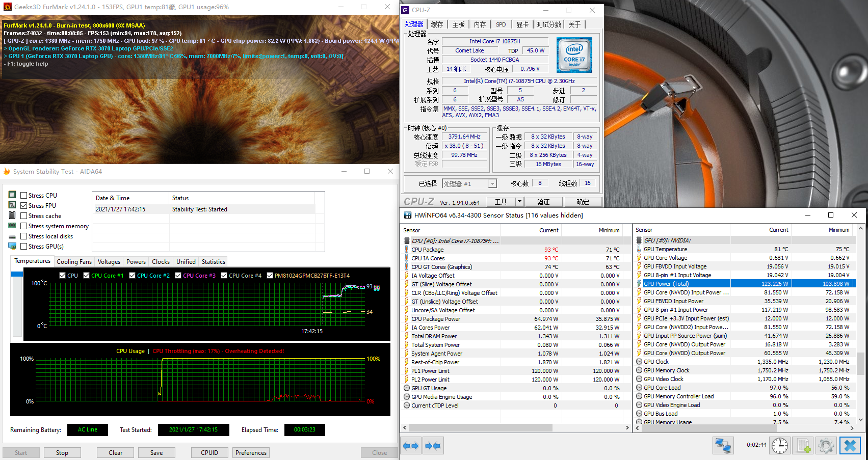868x460 pixels.
Task: Click the Save button in AIDA64
Action: point(156,452)
